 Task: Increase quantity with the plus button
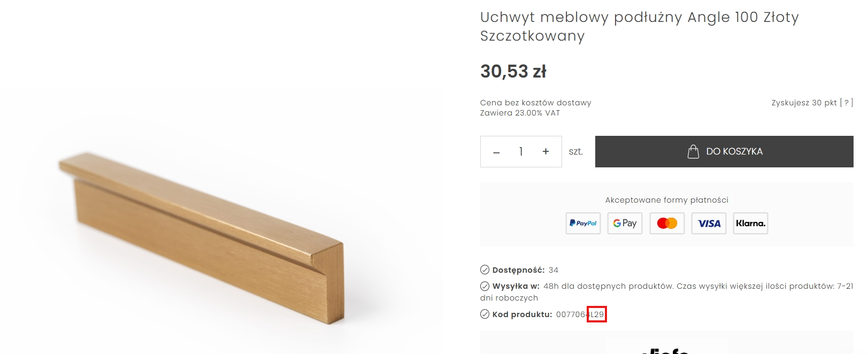[545, 151]
